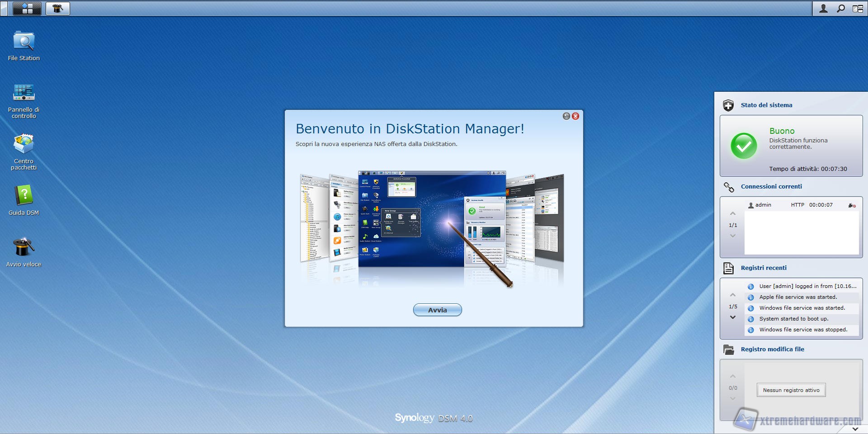The image size is (868, 434).
Task: Click the Stato del sistema widget title
Action: coord(766,105)
